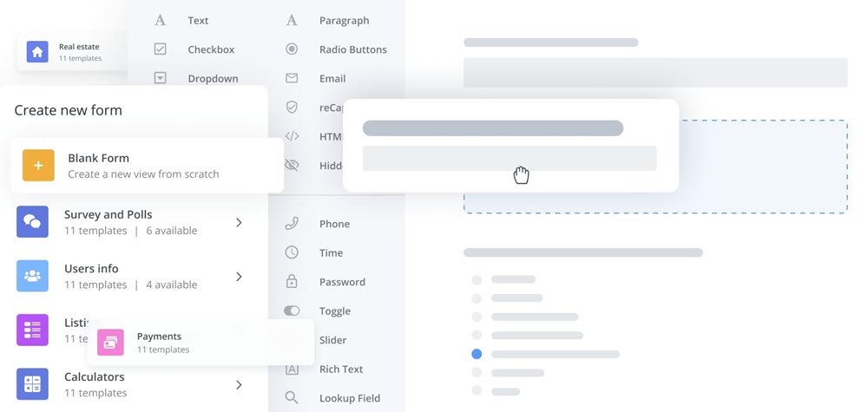868x412 pixels.
Task: Click the orange plus Blank Form icon
Action: click(x=38, y=166)
